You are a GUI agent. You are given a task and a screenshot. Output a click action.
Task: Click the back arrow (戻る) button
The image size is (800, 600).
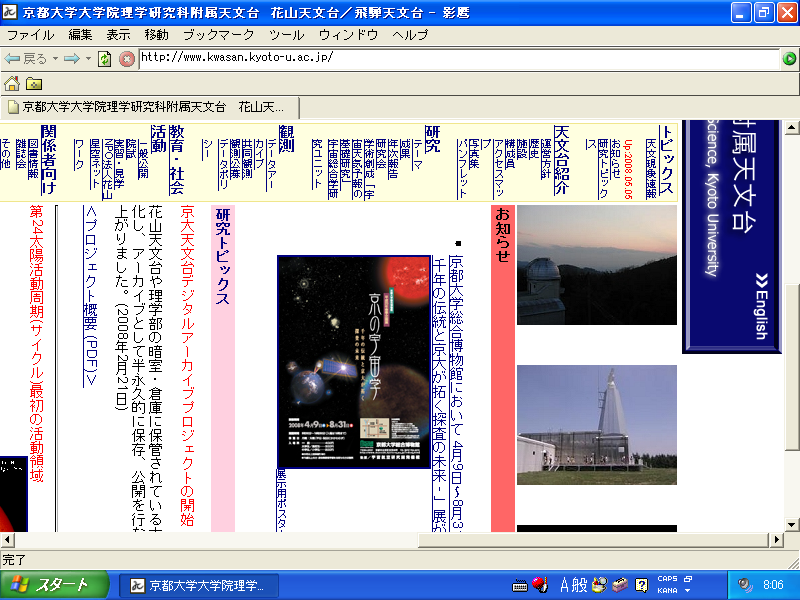[x=25, y=59]
